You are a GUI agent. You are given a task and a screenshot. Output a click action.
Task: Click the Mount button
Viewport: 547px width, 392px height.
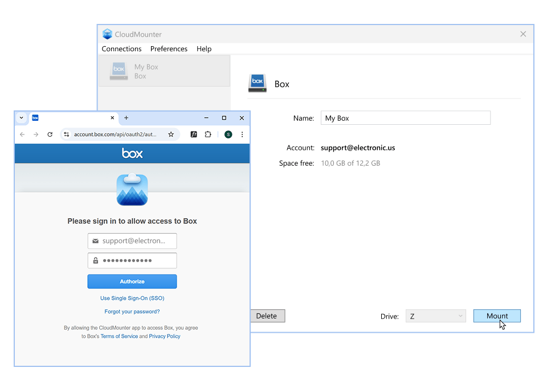[x=497, y=316]
